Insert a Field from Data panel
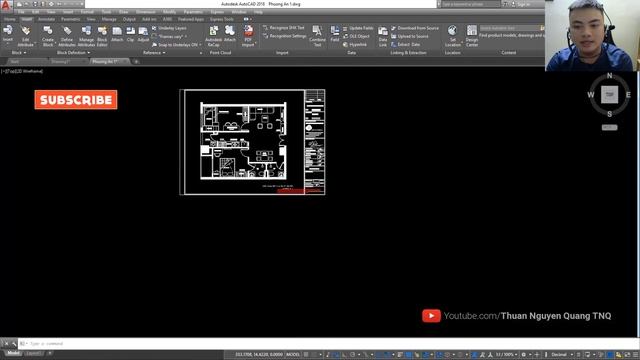 (x=335, y=34)
